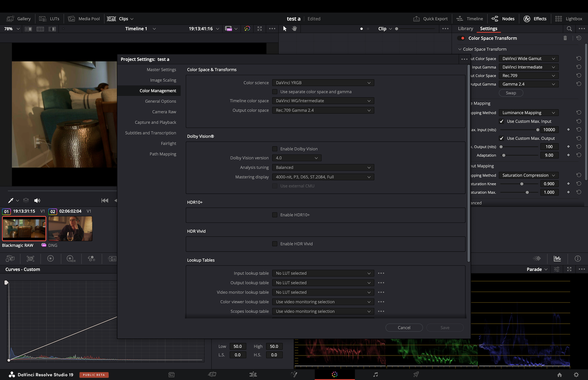This screenshot has width=588, height=380.
Task: Open the Timeline color space dropdown
Action: click(323, 101)
